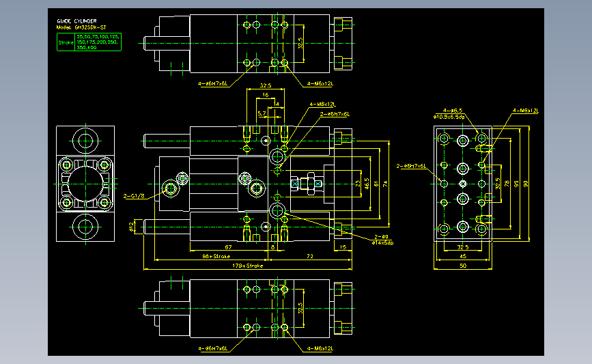Select the "67" dimension value
The image size is (592, 364).
(229, 247)
